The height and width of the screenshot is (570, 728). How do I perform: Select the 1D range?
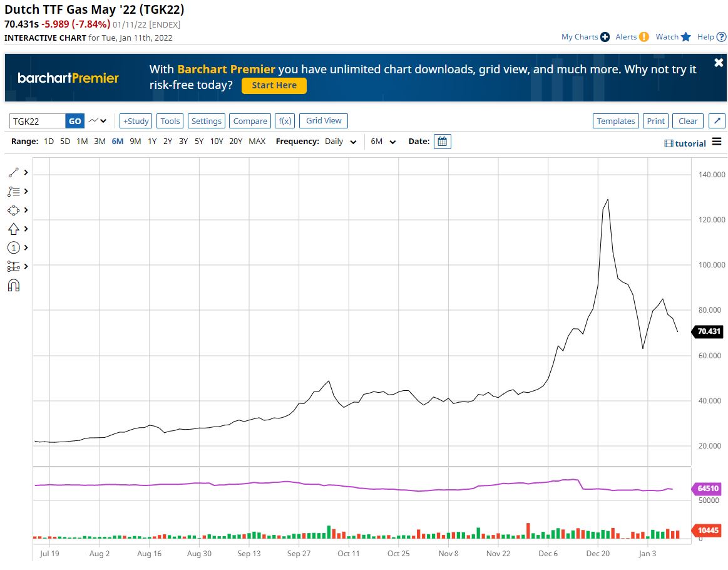[49, 141]
